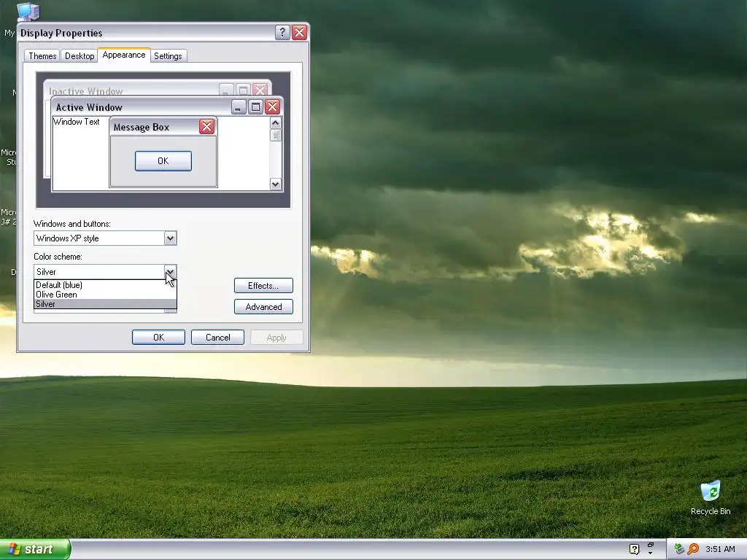Click OK in the Message Box preview
This screenshot has width=747, height=560.
(163, 161)
